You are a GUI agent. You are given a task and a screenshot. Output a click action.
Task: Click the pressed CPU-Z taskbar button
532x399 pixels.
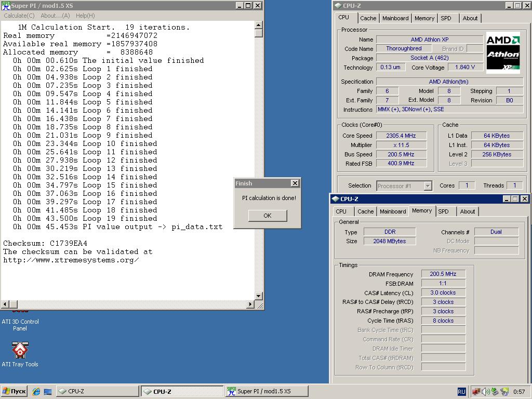coord(182,391)
